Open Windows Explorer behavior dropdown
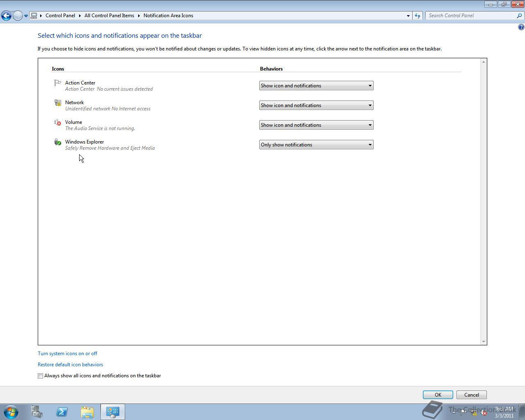Viewport: 525px width, 420px height. click(316, 145)
